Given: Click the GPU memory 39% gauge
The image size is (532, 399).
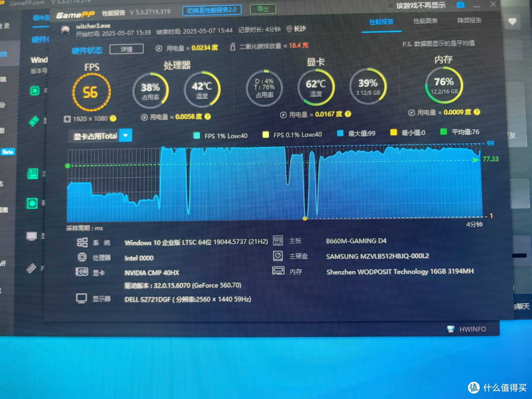Looking at the screenshot, I should click(368, 86).
